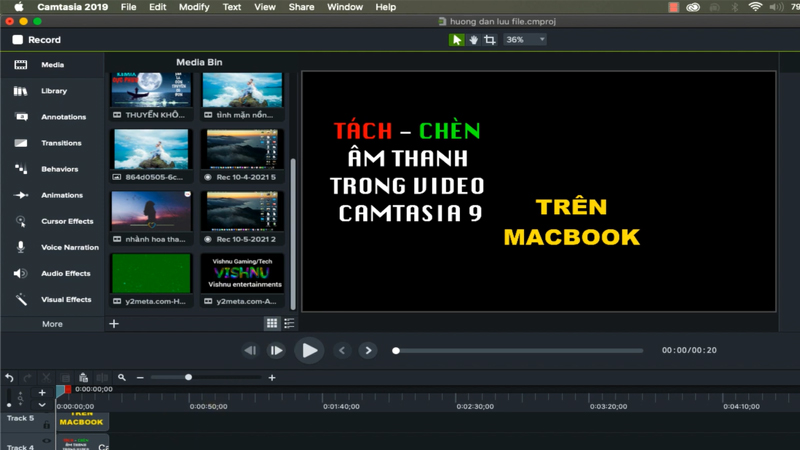The width and height of the screenshot is (800, 450).
Task: Open the File menu
Action: (128, 7)
